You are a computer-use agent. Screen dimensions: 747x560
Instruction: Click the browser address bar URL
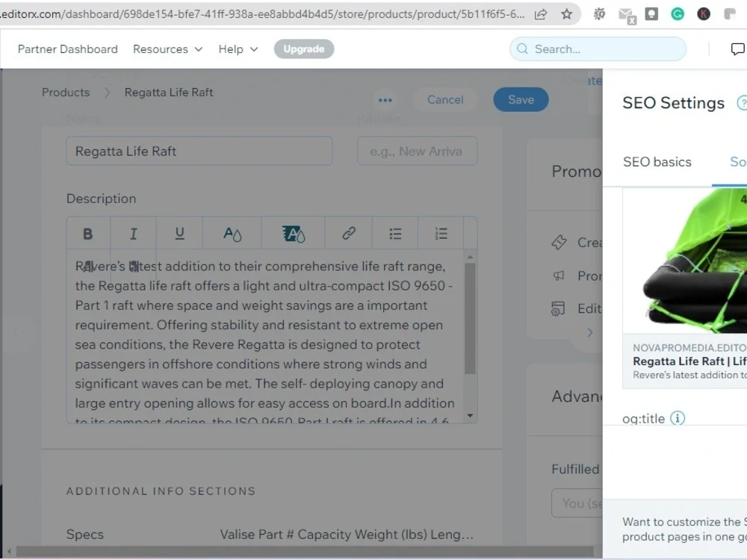point(263,14)
